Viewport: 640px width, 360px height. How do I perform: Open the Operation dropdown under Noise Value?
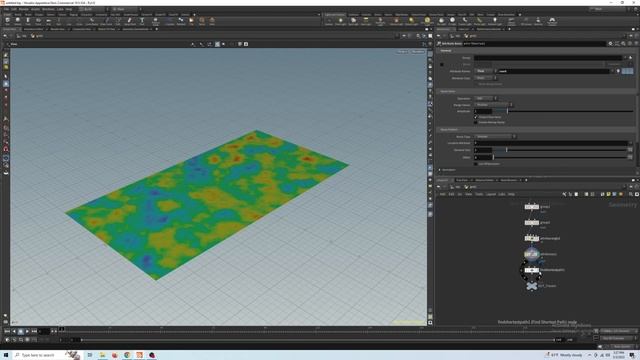pyautogui.click(x=485, y=98)
